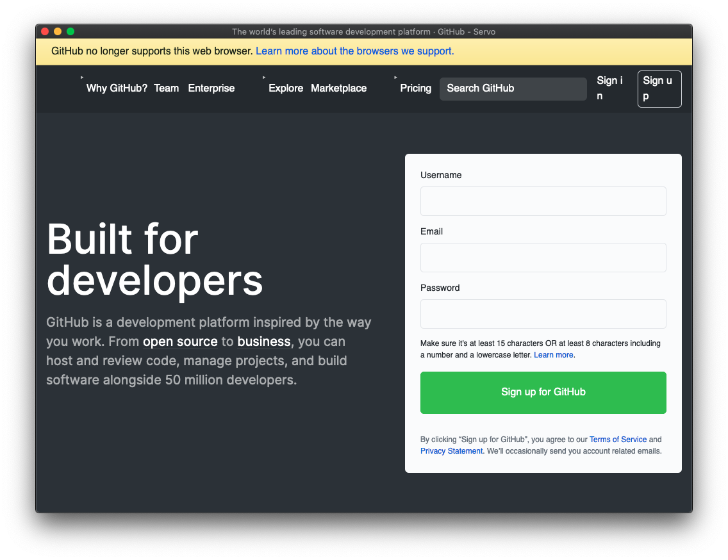Image resolution: width=728 pixels, height=560 pixels.
Task: Open the Enterprise navigation item
Action: click(x=211, y=88)
